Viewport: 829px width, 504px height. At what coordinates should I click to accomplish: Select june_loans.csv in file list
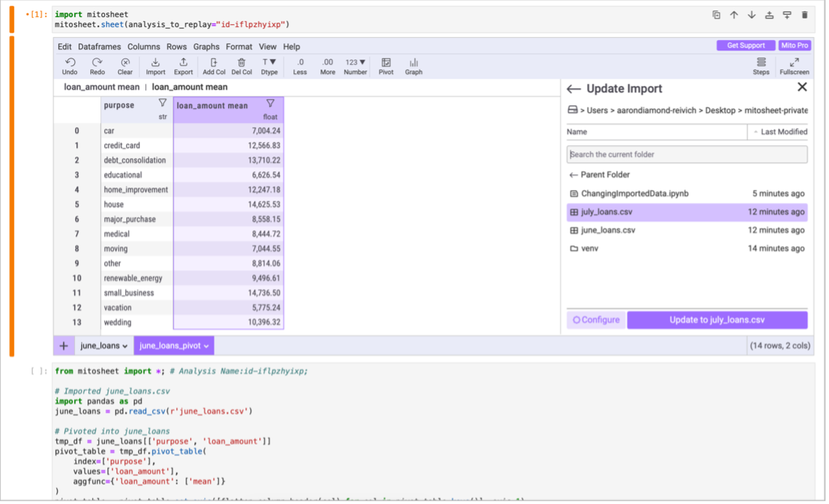tap(608, 231)
